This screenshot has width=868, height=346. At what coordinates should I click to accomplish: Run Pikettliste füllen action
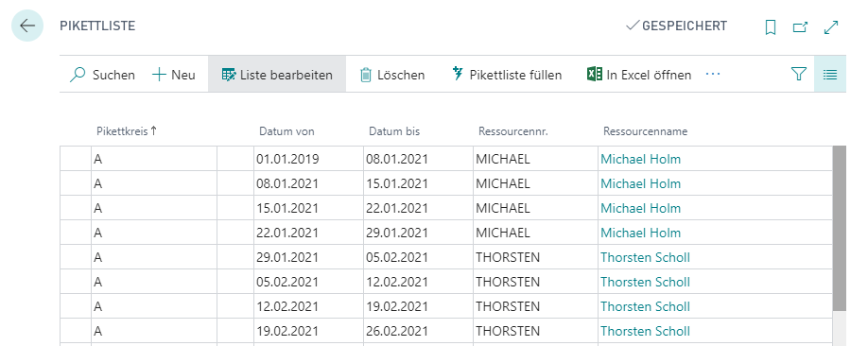(507, 75)
